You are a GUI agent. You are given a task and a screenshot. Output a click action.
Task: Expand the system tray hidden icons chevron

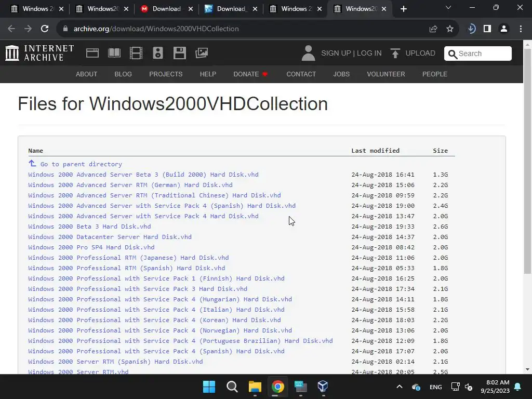(x=400, y=387)
